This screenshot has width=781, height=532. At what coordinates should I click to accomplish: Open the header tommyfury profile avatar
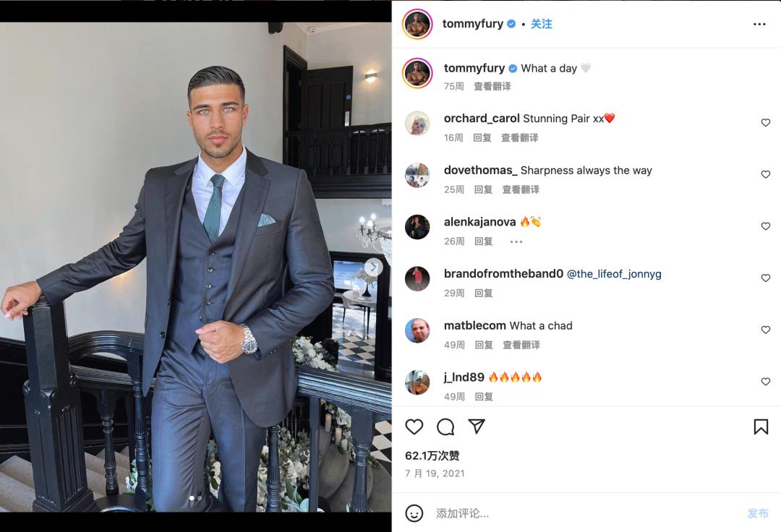pos(417,24)
